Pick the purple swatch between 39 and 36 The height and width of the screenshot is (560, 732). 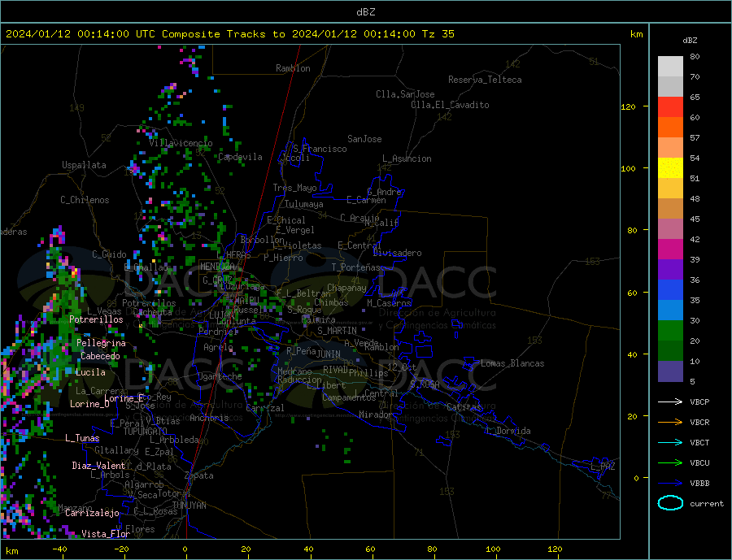click(x=670, y=270)
